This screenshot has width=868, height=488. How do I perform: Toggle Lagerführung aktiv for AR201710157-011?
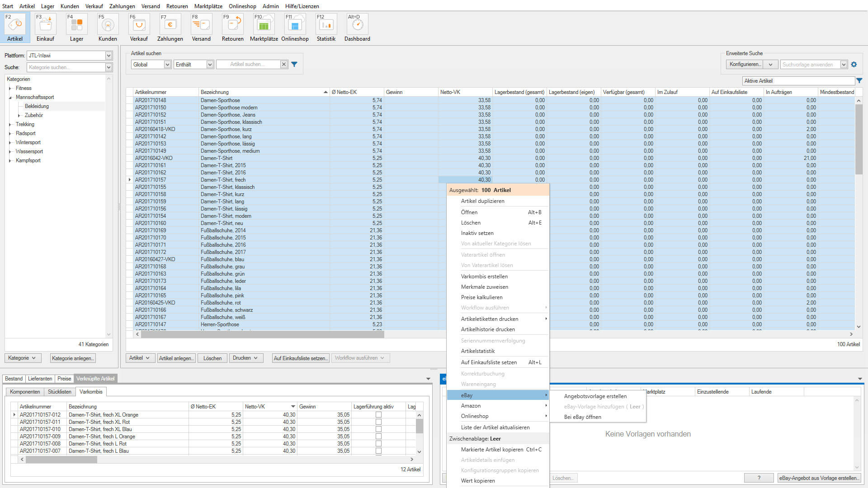click(x=378, y=422)
